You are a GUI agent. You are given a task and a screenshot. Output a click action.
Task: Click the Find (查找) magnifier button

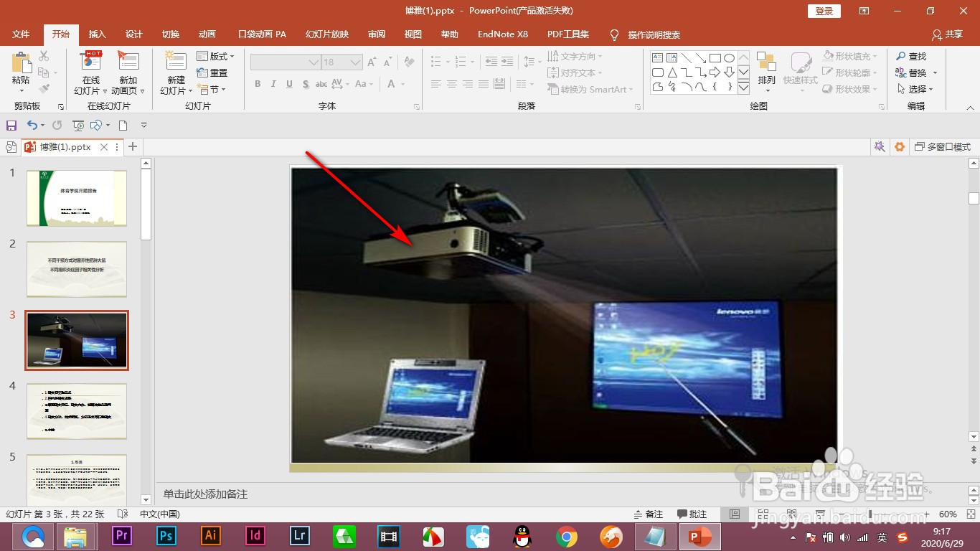(x=911, y=56)
